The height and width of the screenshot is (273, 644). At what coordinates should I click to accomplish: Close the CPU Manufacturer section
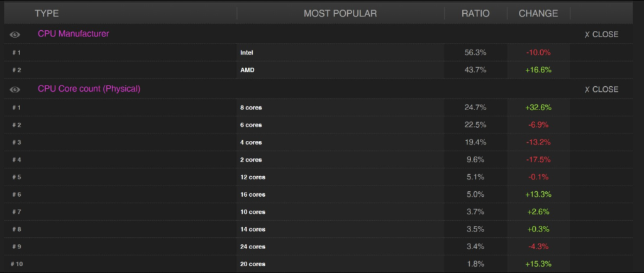[601, 35]
